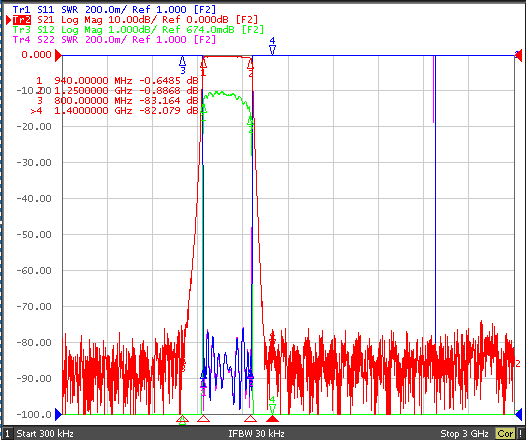
Task: Select the magenta Tr4 S22 SWR trace label
Action: [x=114, y=40]
